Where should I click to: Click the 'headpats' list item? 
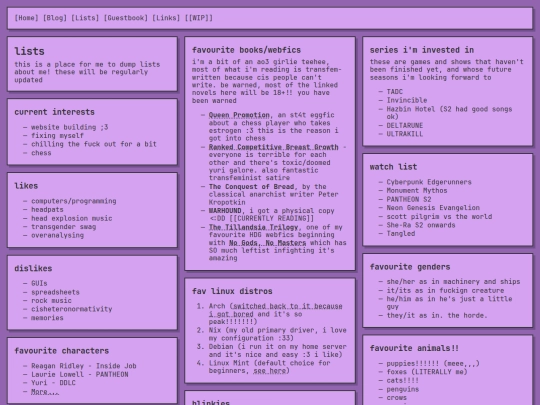pyautogui.click(x=47, y=210)
